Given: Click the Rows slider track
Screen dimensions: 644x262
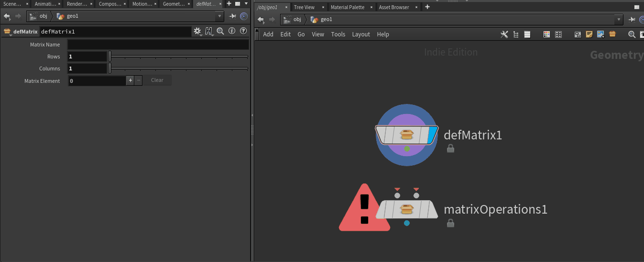Looking at the screenshot, I should coord(179,57).
